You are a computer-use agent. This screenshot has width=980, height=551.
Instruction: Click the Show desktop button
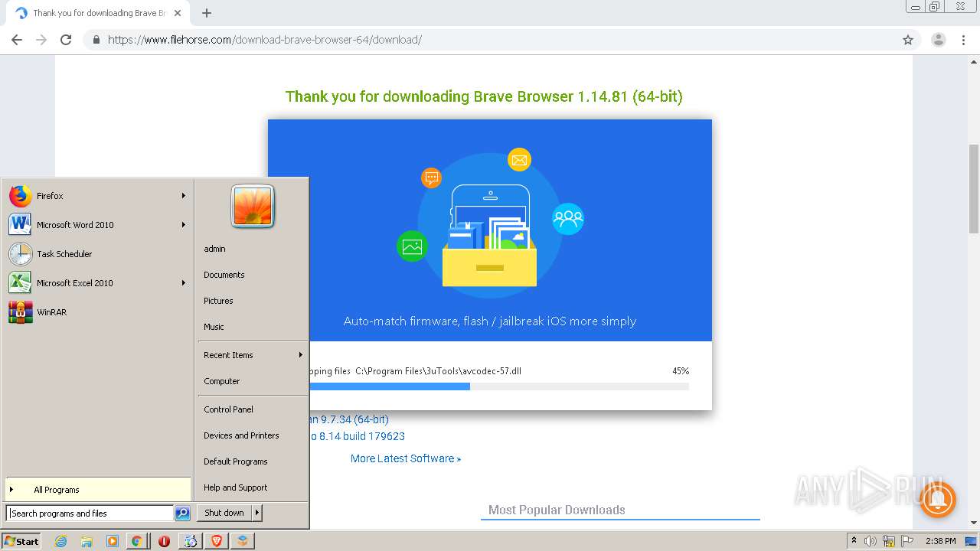(x=972, y=541)
